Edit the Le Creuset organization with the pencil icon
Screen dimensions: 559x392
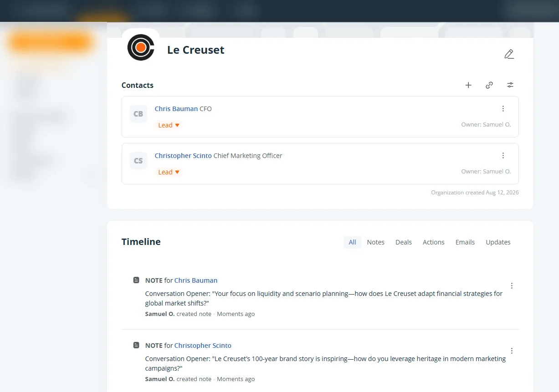(509, 54)
